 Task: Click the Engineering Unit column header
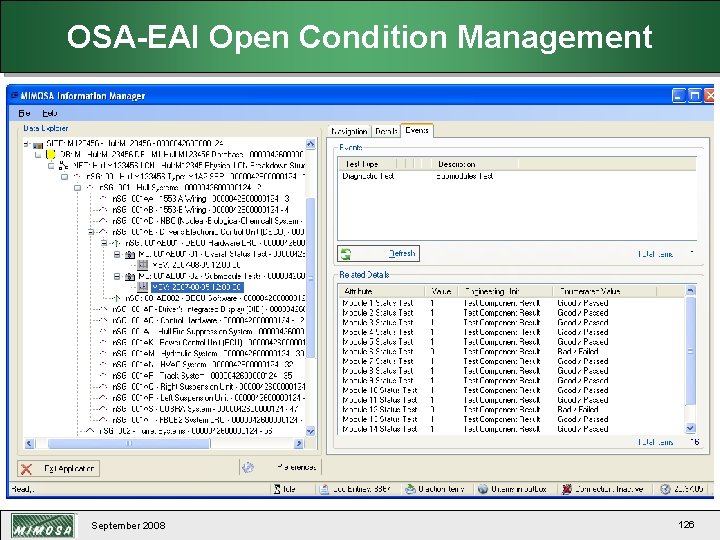(x=506, y=291)
